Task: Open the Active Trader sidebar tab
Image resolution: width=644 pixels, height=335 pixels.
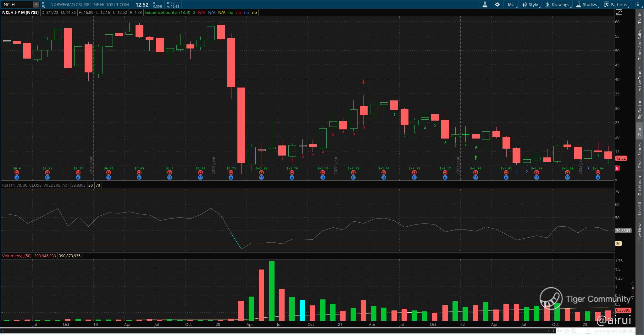Action: coord(640,79)
